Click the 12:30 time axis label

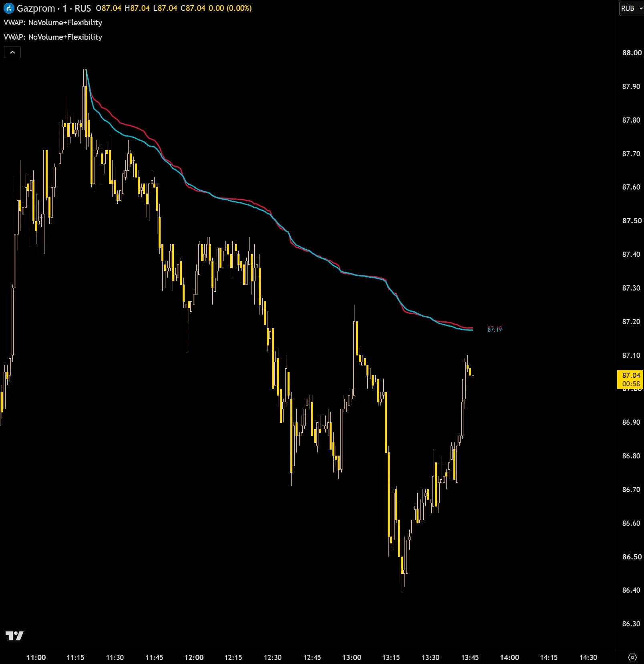[x=273, y=658]
